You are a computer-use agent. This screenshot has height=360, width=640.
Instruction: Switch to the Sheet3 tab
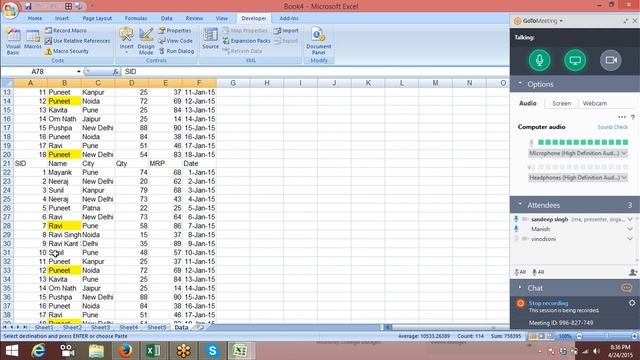[x=100, y=327]
